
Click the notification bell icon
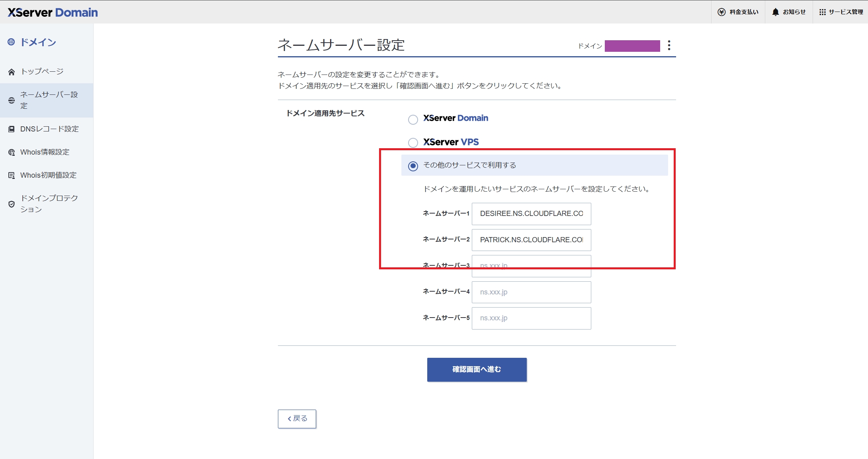tap(775, 12)
